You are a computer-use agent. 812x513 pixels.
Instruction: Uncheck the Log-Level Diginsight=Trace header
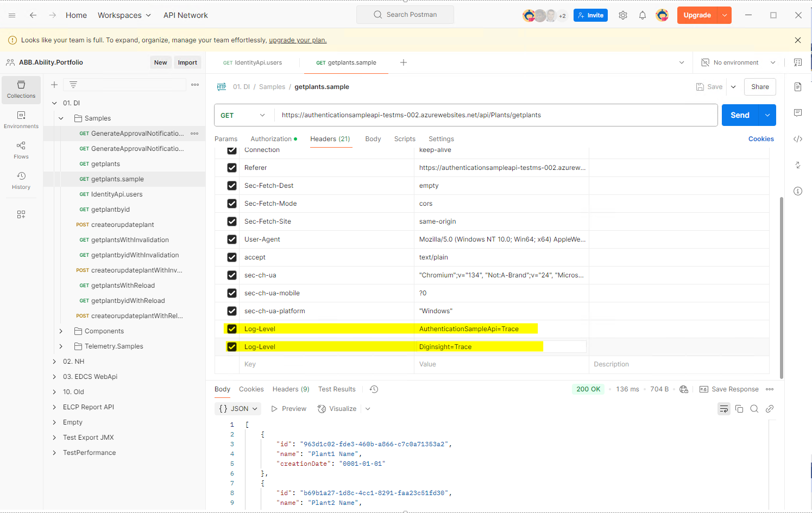point(232,347)
